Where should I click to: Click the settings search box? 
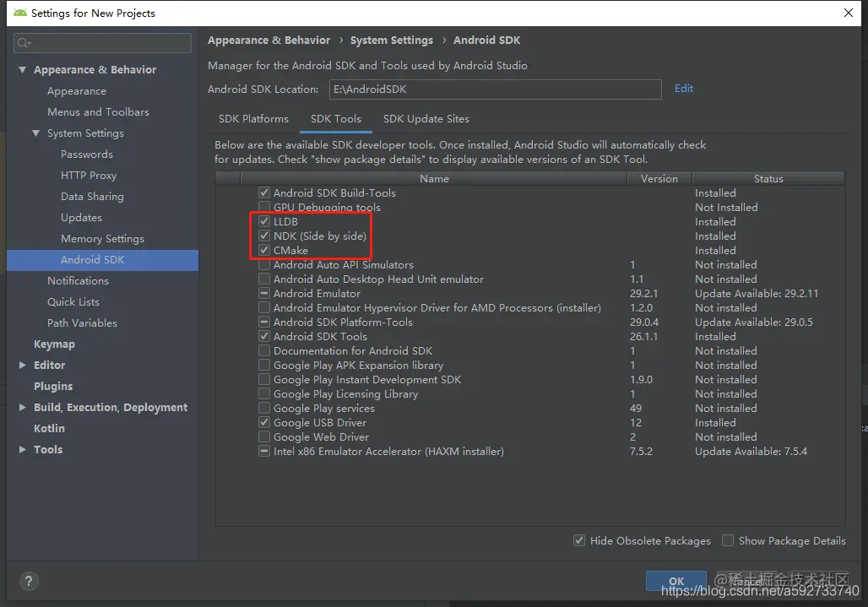pyautogui.click(x=102, y=43)
